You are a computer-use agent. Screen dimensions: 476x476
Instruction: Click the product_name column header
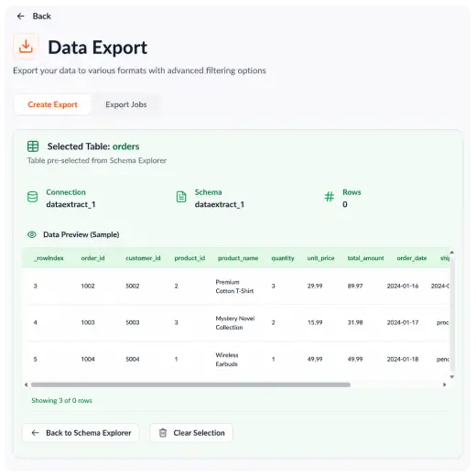(x=238, y=258)
